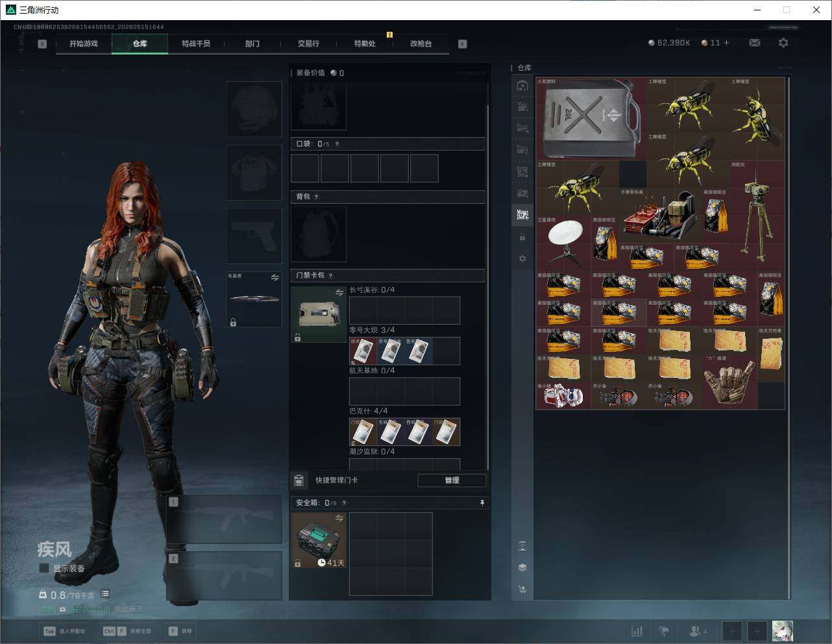Toggle the 显示装备 checkbox

tap(44, 568)
